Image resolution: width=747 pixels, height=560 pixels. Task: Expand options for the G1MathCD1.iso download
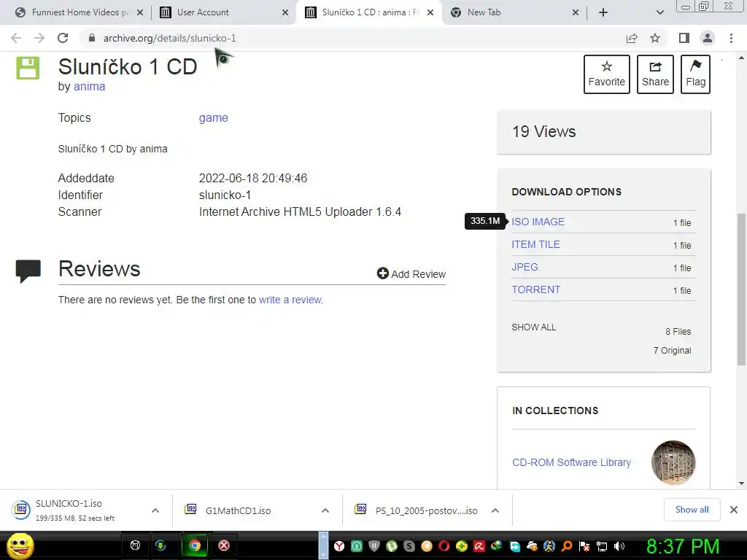coord(325,510)
